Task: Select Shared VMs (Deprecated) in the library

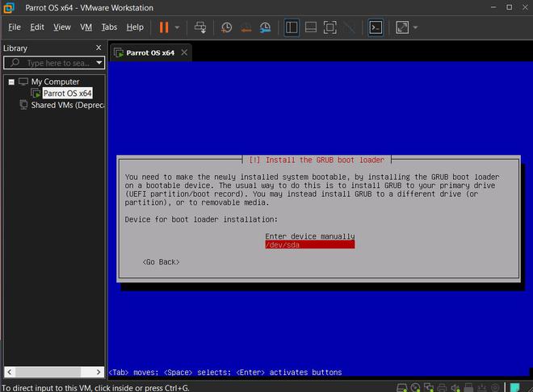Action: 67,105
